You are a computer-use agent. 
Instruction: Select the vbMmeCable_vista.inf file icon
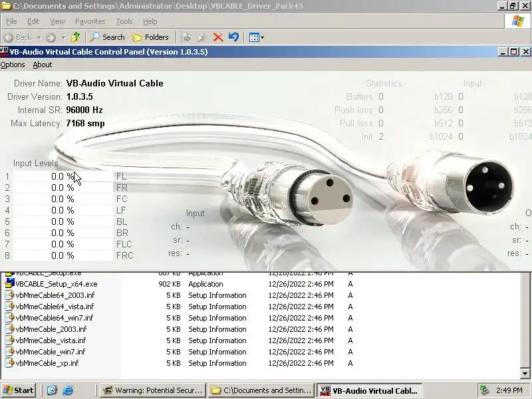coord(10,340)
